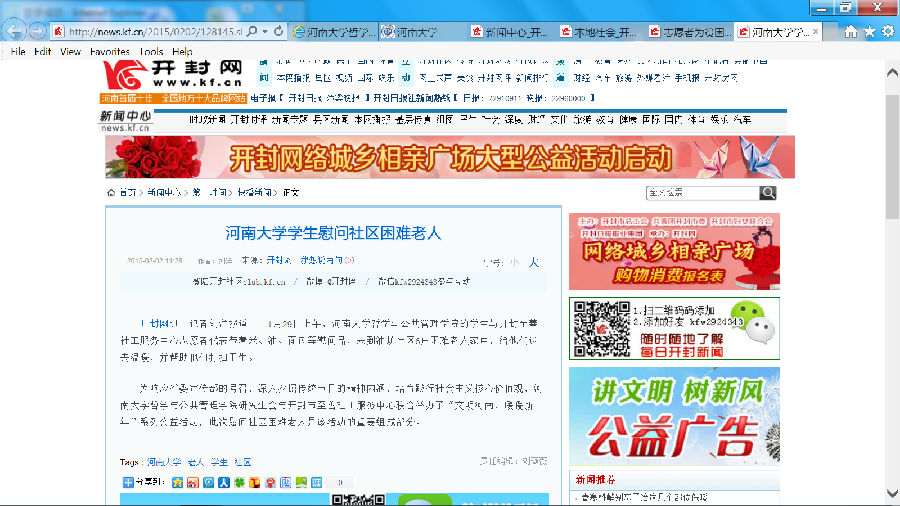Switch to the 新闻中心 tab
900x506 pixels.
(x=510, y=32)
